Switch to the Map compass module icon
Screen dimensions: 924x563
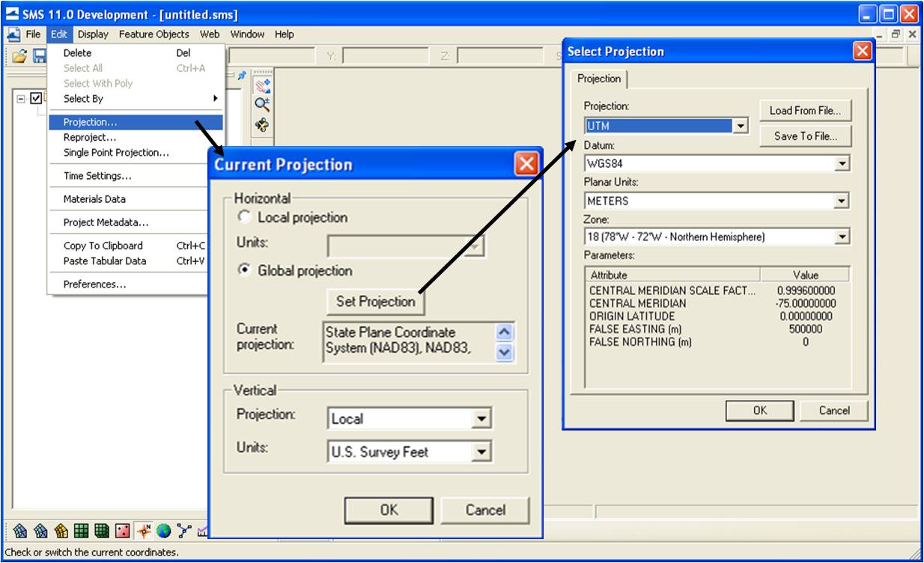point(144,531)
